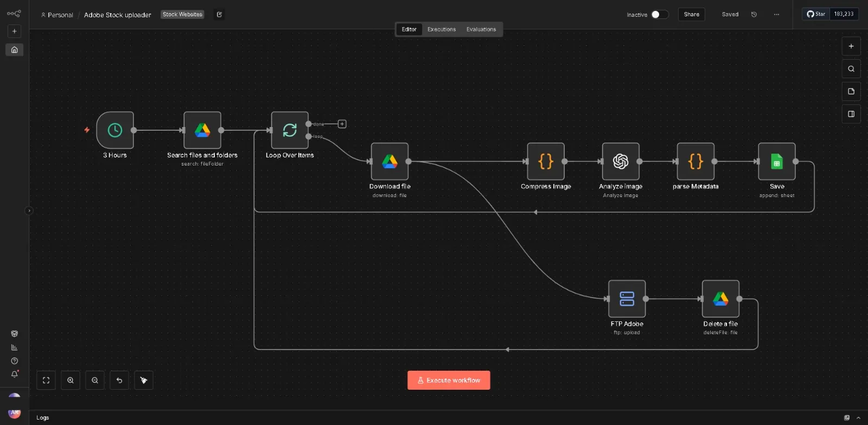Image resolution: width=868 pixels, height=425 pixels.
Task: Click the reset zoom arrow icon
Action: (x=119, y=380)
